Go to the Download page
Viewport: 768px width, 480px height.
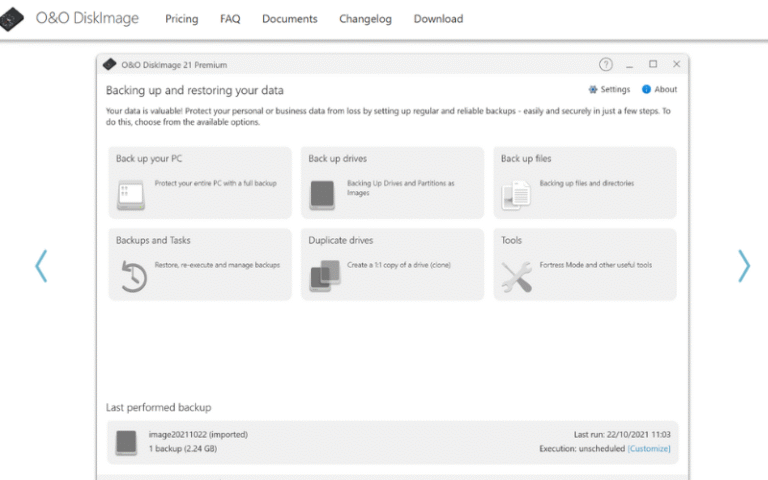438,19
